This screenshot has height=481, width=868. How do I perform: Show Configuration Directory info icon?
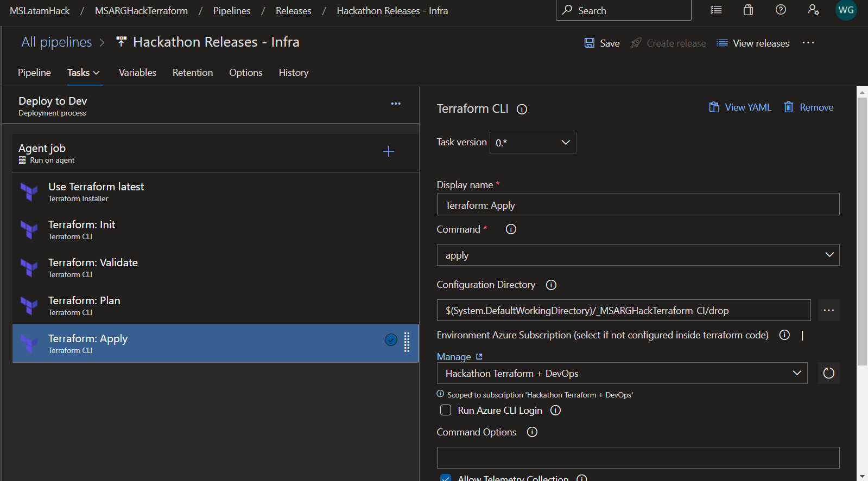(x=551, y=285)
